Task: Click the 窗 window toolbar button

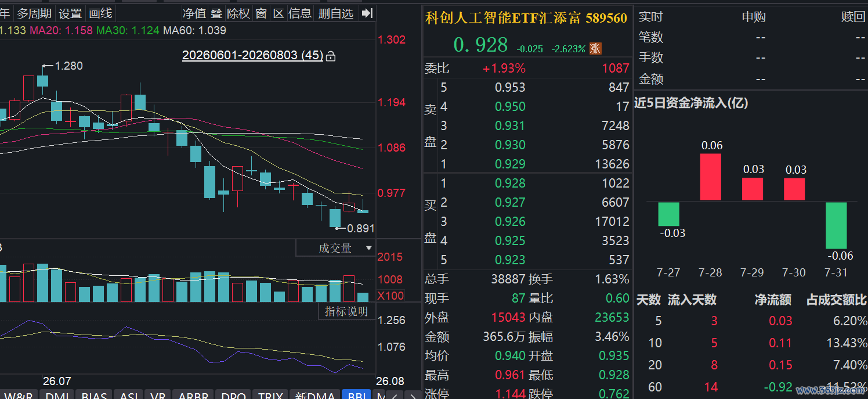Action: point(261,13)
